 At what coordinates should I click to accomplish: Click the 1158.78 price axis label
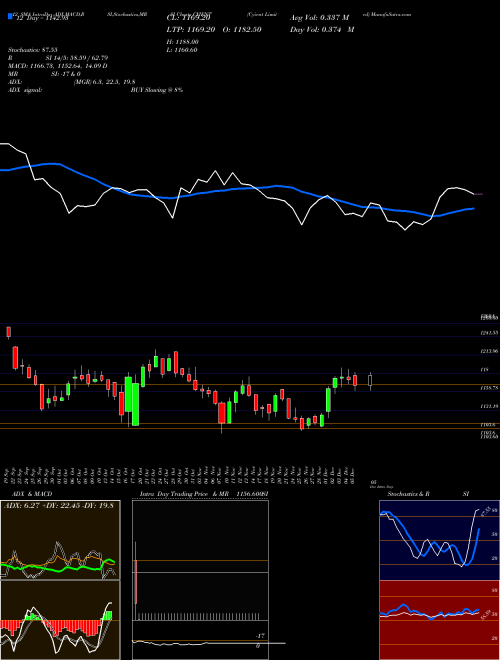pyautogui.click(x=489, y=388)
